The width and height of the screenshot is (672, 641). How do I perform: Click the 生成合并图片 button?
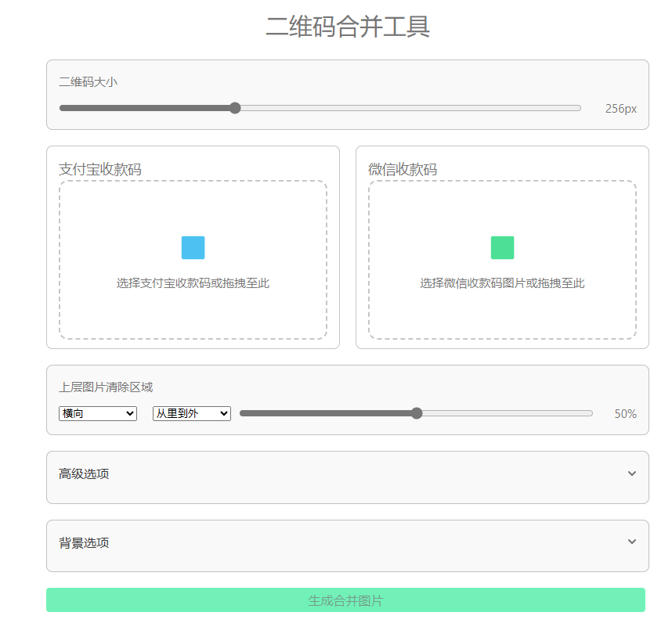point(345,600)
